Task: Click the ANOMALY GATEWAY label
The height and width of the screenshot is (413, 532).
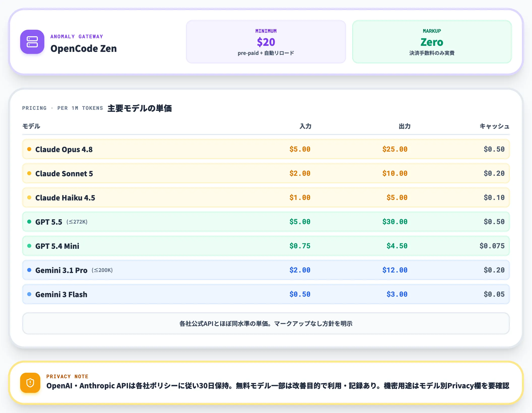Action: coord(77,37)
